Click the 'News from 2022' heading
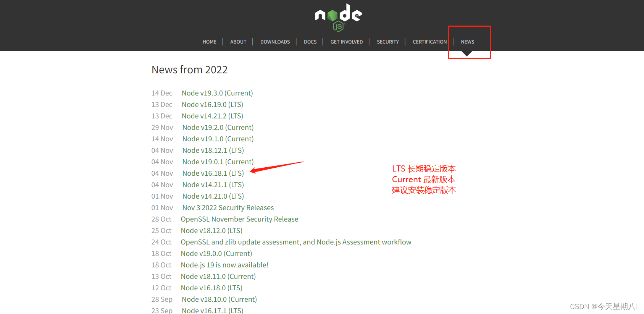Image resolution: width=644 pixels, height=314 pixels. tap(189, 70)
